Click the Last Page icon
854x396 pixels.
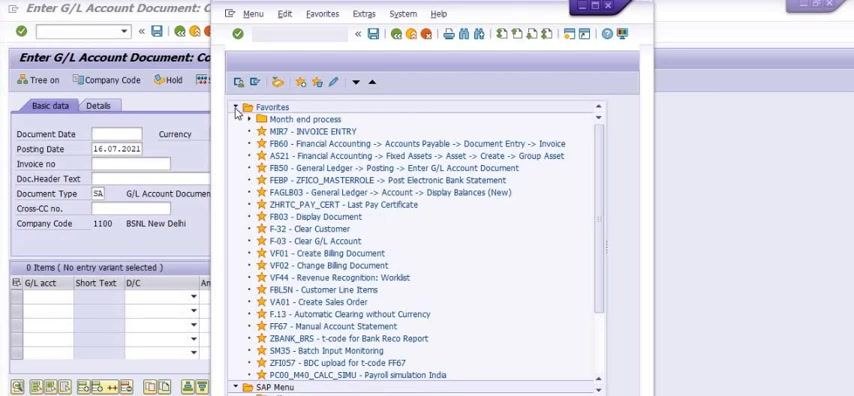[547, 34]
